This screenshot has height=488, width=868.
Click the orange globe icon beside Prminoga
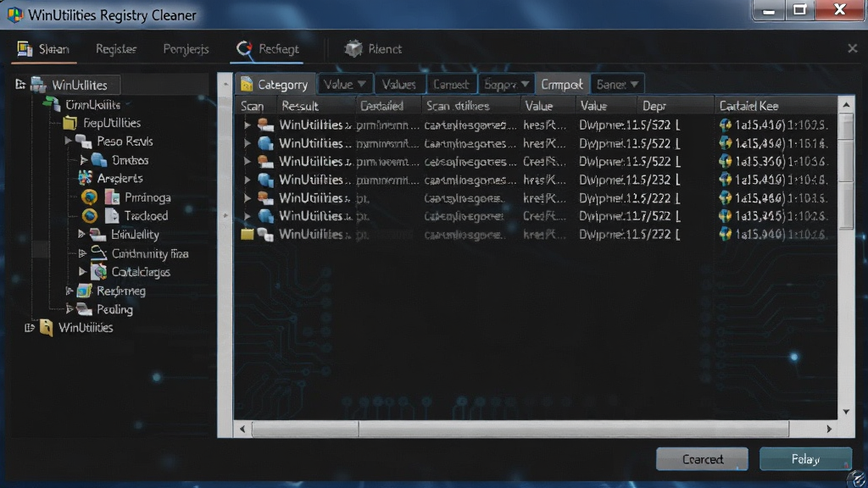click(89, 197)
